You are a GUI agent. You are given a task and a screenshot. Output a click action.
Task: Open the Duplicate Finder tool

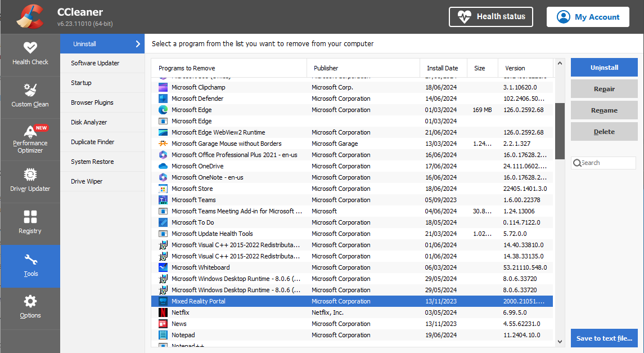(102, 142)
